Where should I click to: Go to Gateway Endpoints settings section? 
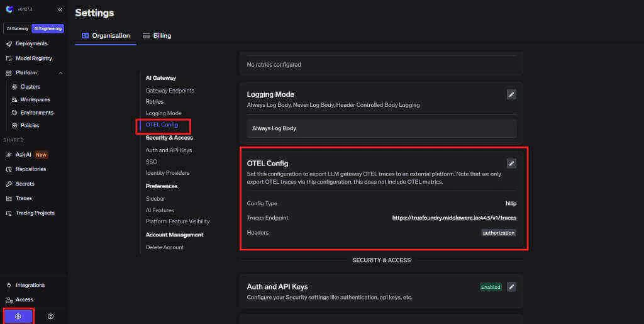click(x=170, y=91)
